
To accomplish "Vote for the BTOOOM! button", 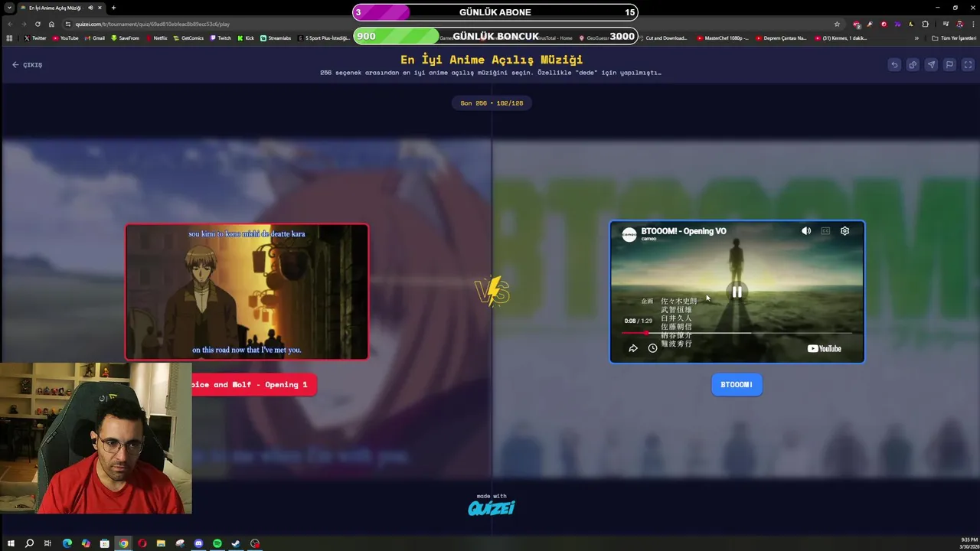I will click(737, 385).
